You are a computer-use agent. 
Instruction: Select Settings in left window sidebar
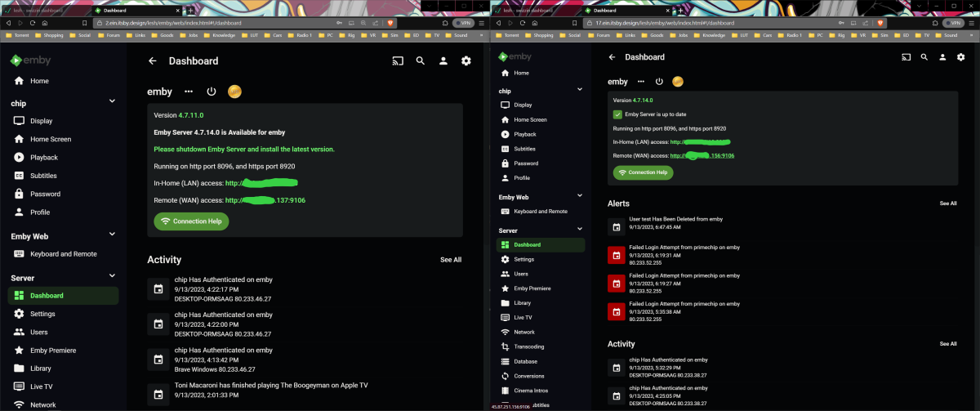pos(63,314)
